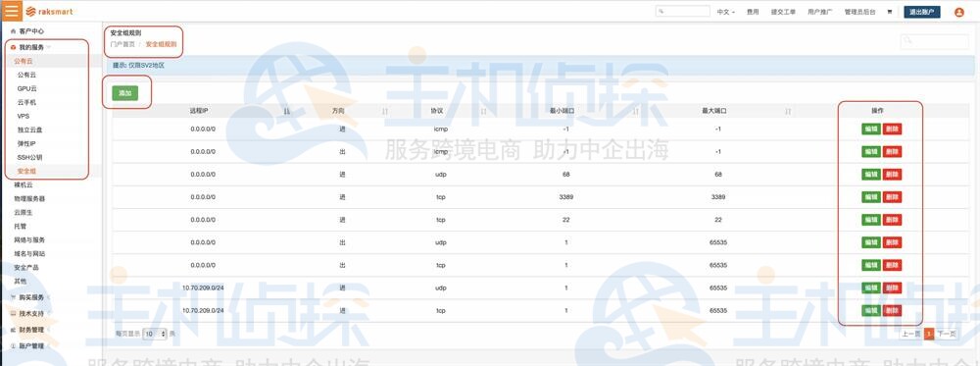
Task: Open 提交工单 in the top navigation
Action: pyautogui.click(x=783, y=12)
